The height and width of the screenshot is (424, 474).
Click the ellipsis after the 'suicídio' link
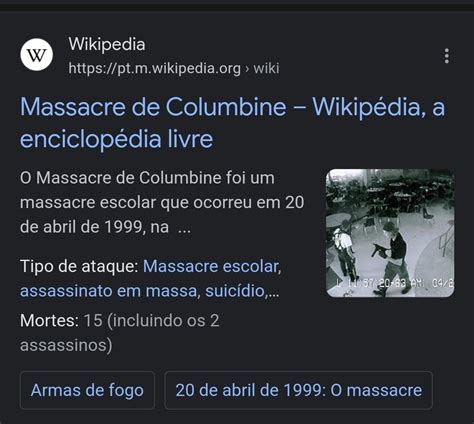click(x=273, y=293)
